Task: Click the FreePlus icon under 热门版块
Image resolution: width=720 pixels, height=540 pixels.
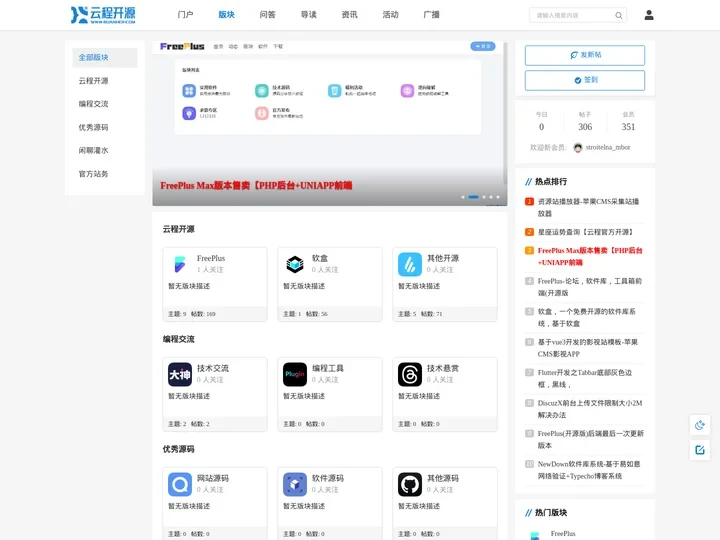Action: 534,535
